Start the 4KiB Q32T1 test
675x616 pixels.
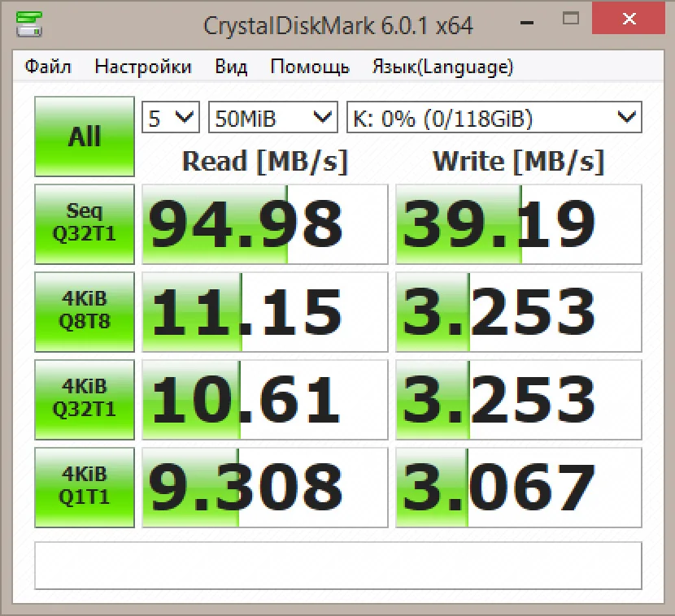click(x=85, y=400)
